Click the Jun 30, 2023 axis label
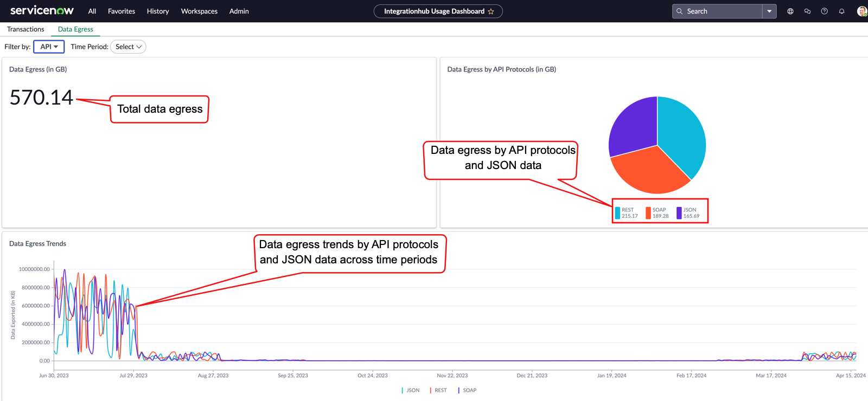The width and height of the screenshot is (868, 401). click(54, 376)
